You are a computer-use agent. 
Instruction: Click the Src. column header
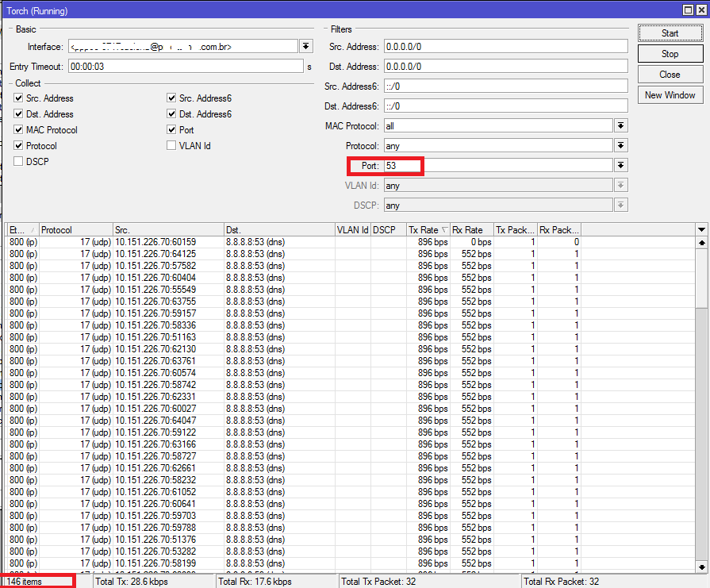tap(167, 230)
